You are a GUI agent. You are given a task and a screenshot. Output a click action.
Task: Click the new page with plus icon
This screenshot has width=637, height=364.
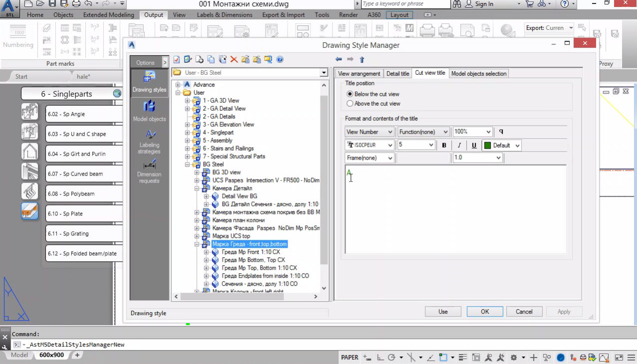(200, 59)
